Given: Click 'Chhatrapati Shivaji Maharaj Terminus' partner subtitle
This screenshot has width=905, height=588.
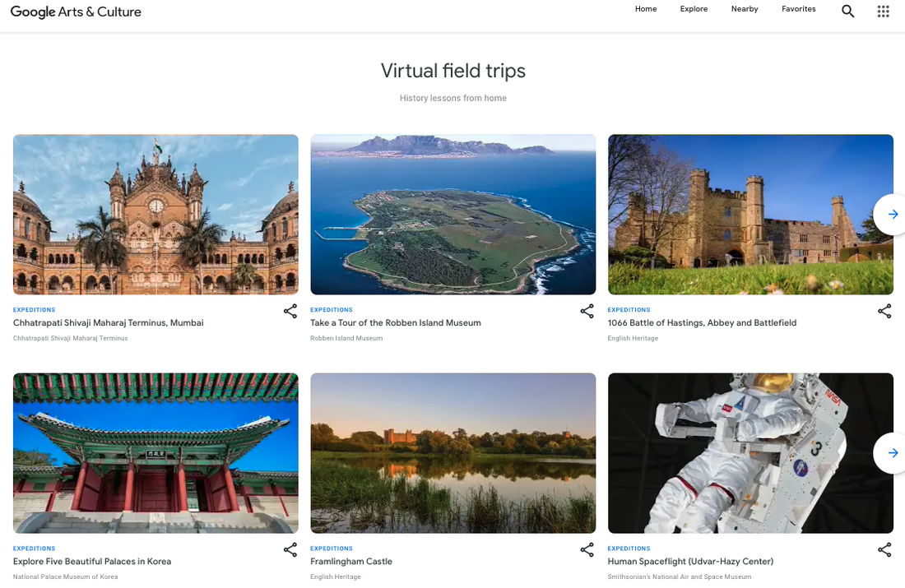Looking at the screenshot, I should point(71,338).
